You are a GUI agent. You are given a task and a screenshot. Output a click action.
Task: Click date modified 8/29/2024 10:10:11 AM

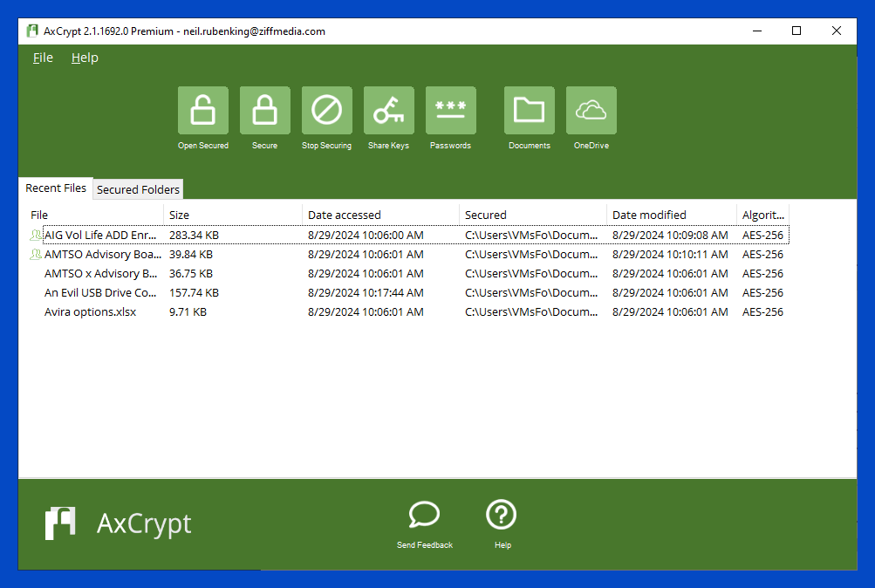click(x=670, y=255)
